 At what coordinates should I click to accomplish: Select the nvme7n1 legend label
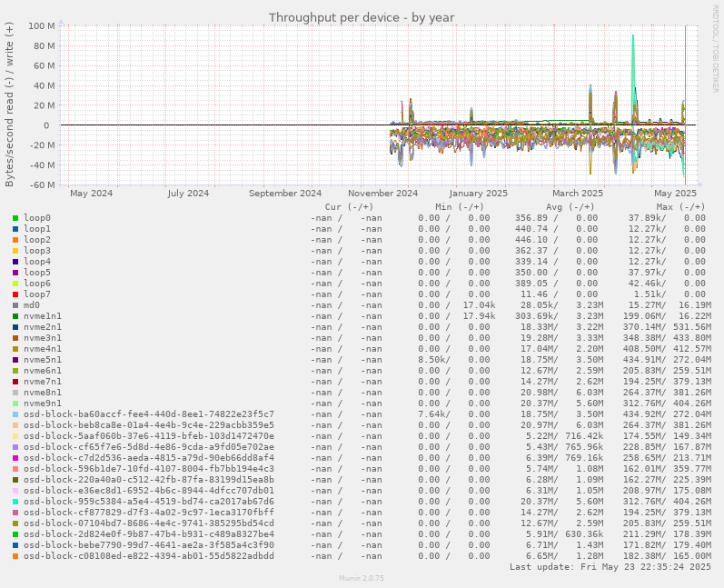43,382
